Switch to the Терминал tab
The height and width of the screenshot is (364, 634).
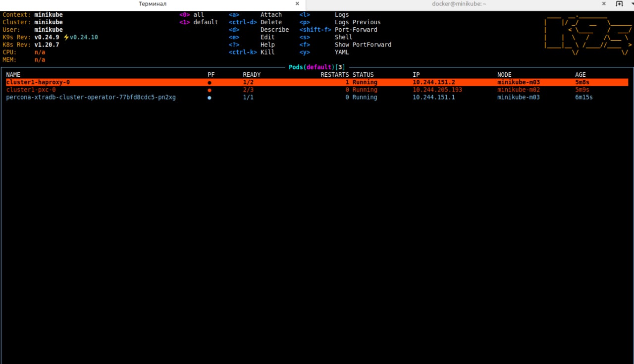pyautogui.click(x=153, y=4)
